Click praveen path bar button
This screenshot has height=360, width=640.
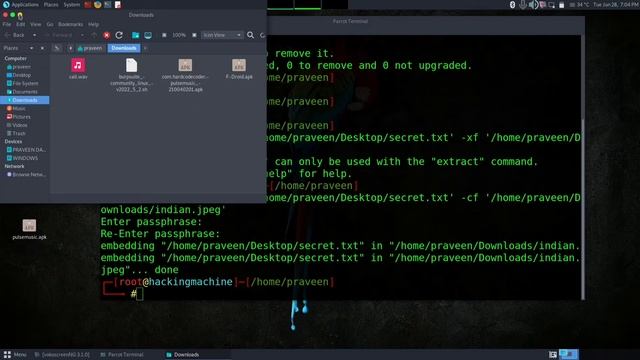pyautogui.click(x=90, y=48)
